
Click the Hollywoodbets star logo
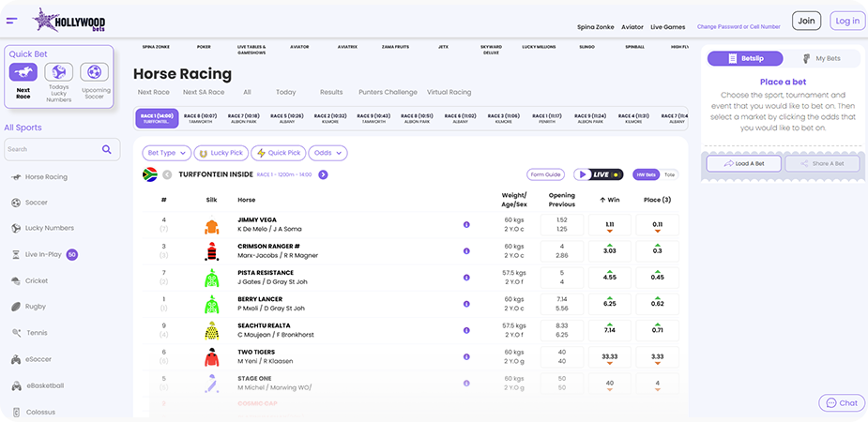point(69,21)
